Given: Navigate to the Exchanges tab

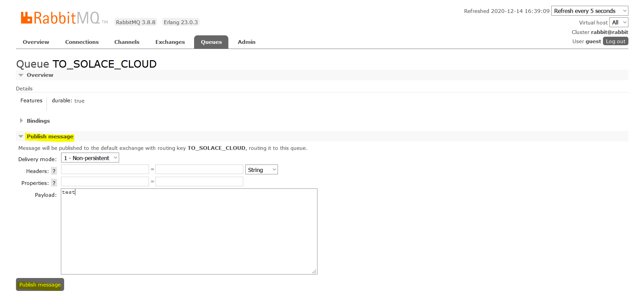Looking at the screenshot, I should tap(170, 42).
